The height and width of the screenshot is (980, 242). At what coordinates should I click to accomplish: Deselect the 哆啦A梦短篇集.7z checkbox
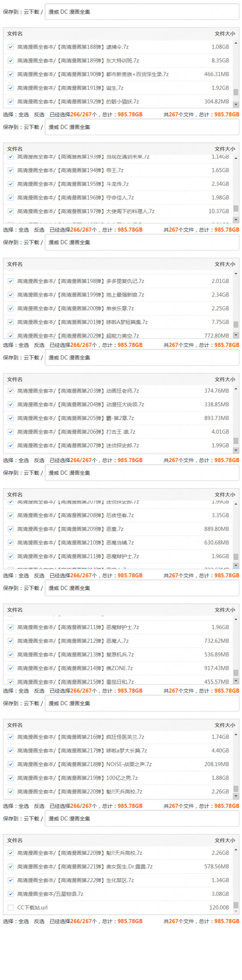pos(11,322)
